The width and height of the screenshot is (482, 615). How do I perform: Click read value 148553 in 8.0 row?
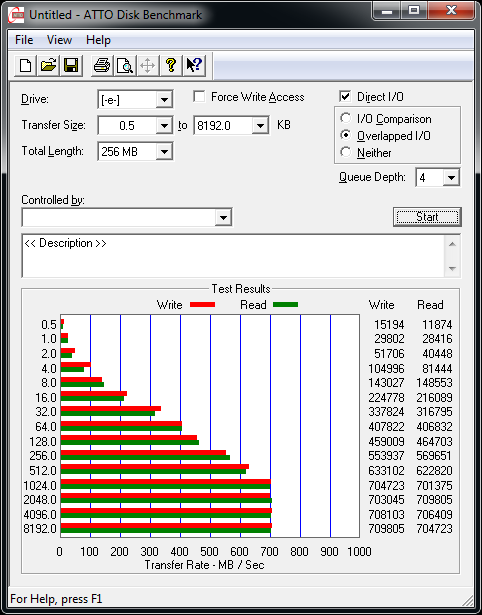click(x=435, y=382)
